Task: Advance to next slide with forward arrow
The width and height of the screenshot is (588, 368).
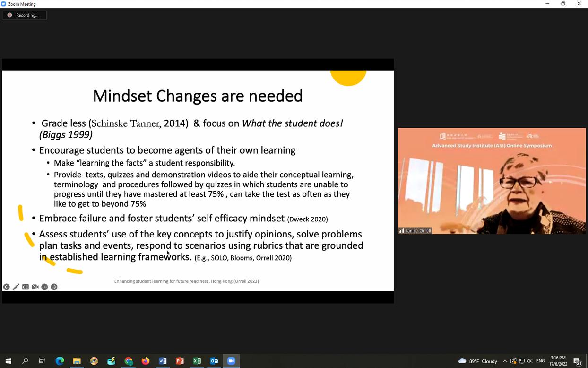Action: (x=54, y=287)
